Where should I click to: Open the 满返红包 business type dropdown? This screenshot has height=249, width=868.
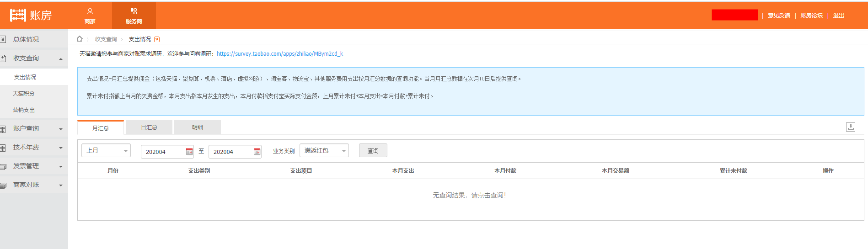click(324, 150)
